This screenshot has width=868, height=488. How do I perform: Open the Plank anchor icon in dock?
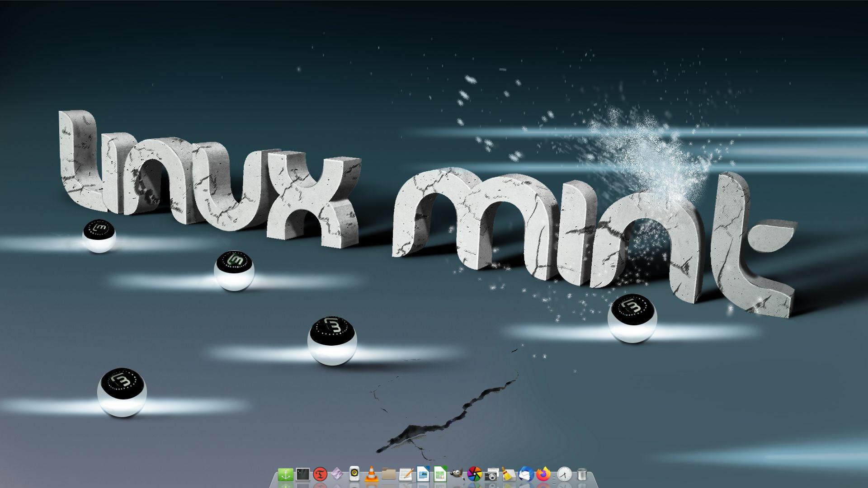pos(285,474)
